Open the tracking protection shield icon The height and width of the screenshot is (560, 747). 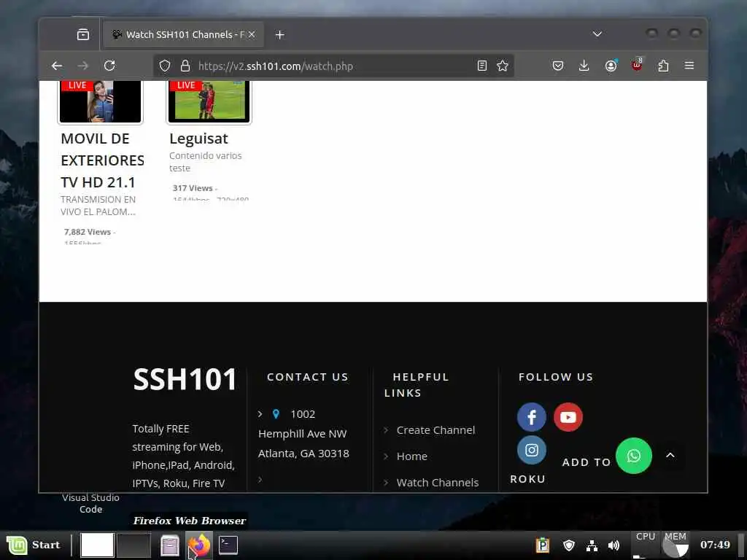pyautogui.click(x=165, y=66)
